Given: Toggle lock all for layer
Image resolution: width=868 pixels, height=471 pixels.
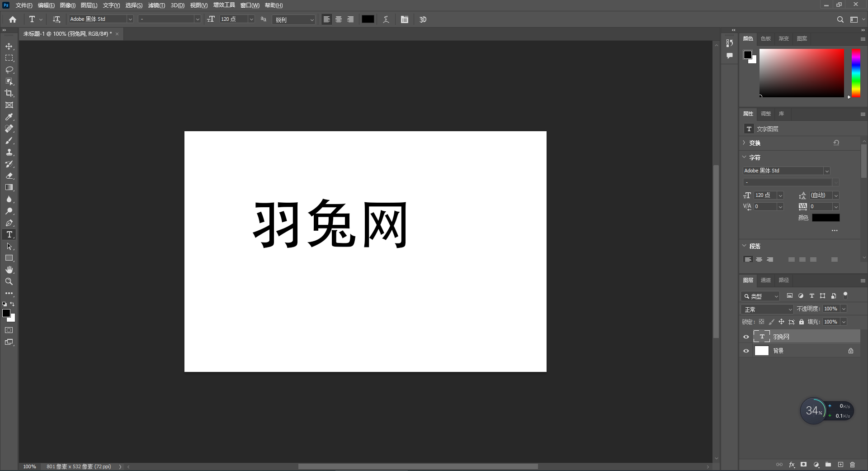Looking at the screenshot, I should (x=802, y=322).
